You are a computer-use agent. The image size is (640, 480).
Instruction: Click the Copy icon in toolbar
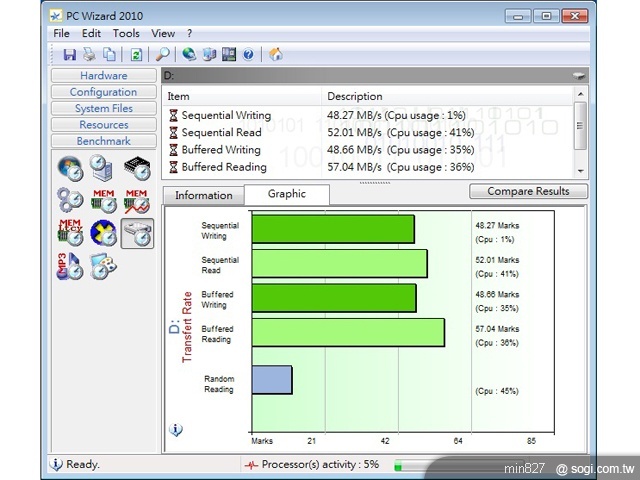[109, 54]
